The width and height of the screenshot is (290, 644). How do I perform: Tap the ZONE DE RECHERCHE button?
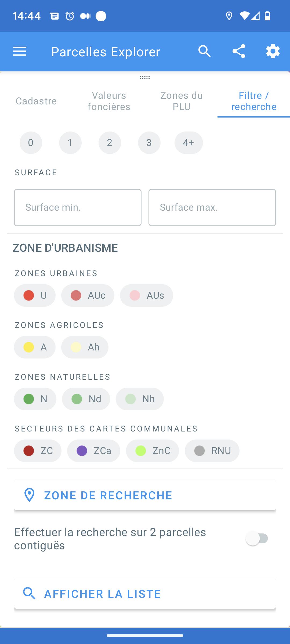(145, 495)
